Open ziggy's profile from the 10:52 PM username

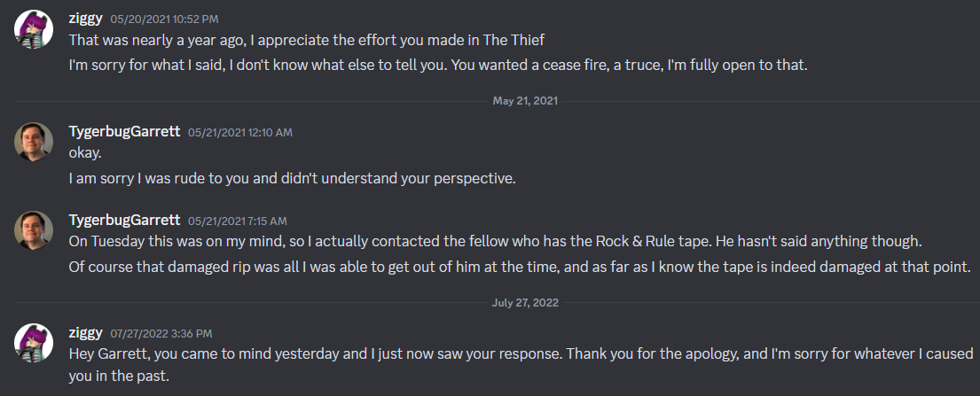86,19
